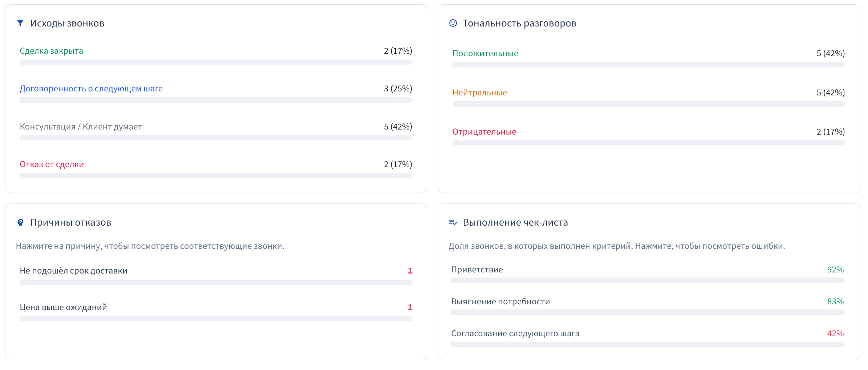868x370 pixels.
Task: View errors for Согласование следующего шага
Action: (647, 338)
